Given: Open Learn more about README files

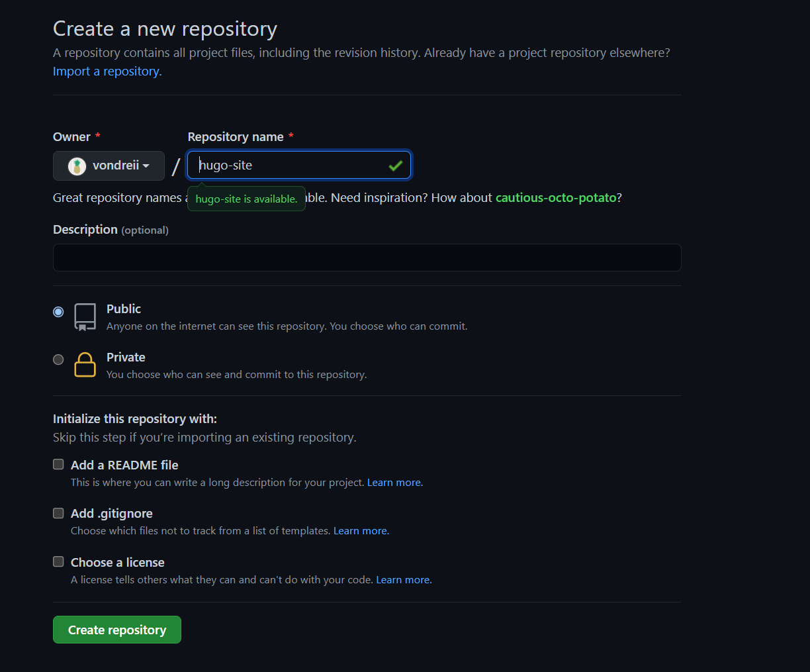Looking at the screenshot, I should [394, 482].
